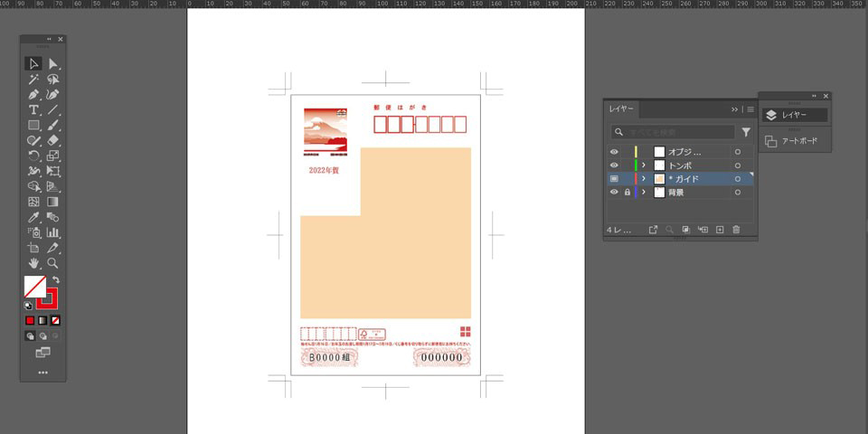This screenshot has width=868, height=434.
Task: Click the layer search input field
Action: click(x=674, y=132)
